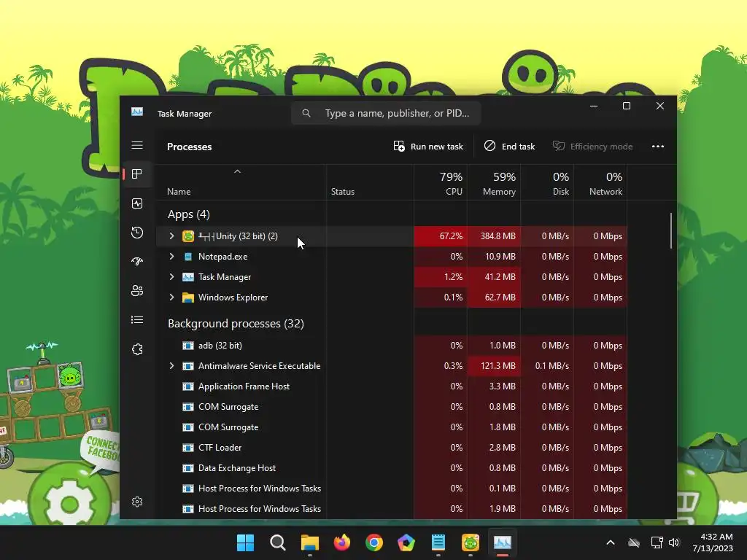Open the Services sidebar icon
The image size is (747, 560).
point(137,349)
